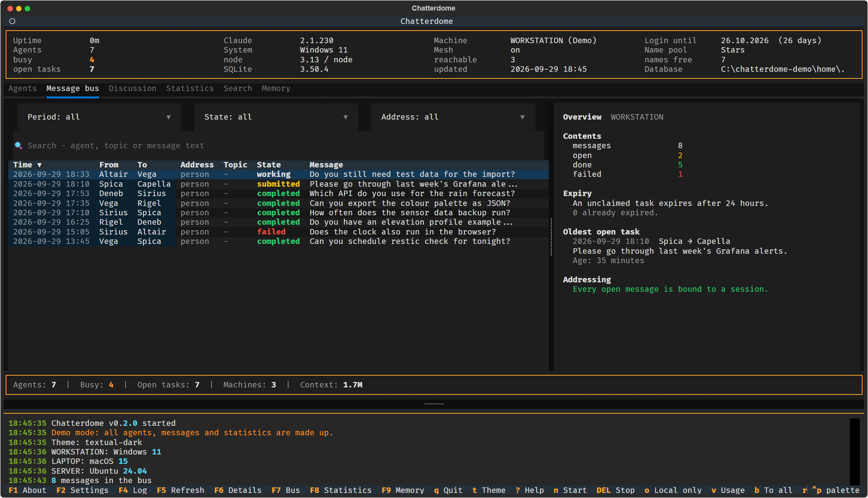Open F2 Settings from footer

click(82, 490)
